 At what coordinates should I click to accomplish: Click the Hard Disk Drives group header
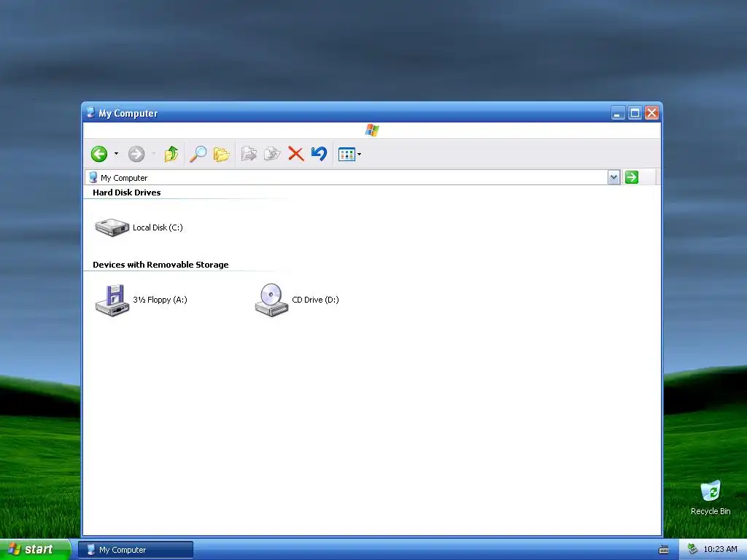click(x=127, y=192)
